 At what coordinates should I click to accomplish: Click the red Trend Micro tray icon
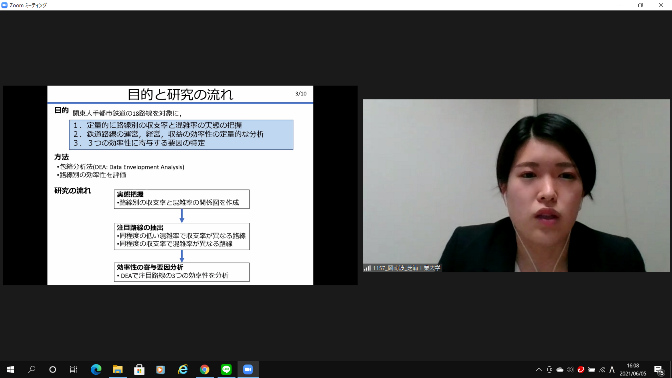coord(581,369)
